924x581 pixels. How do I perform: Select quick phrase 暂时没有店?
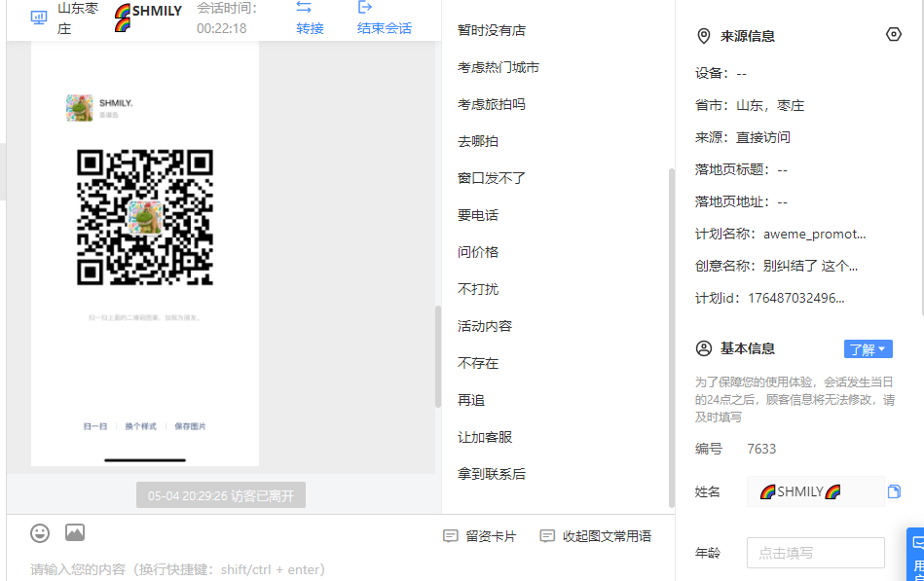(x=492, y=30)
